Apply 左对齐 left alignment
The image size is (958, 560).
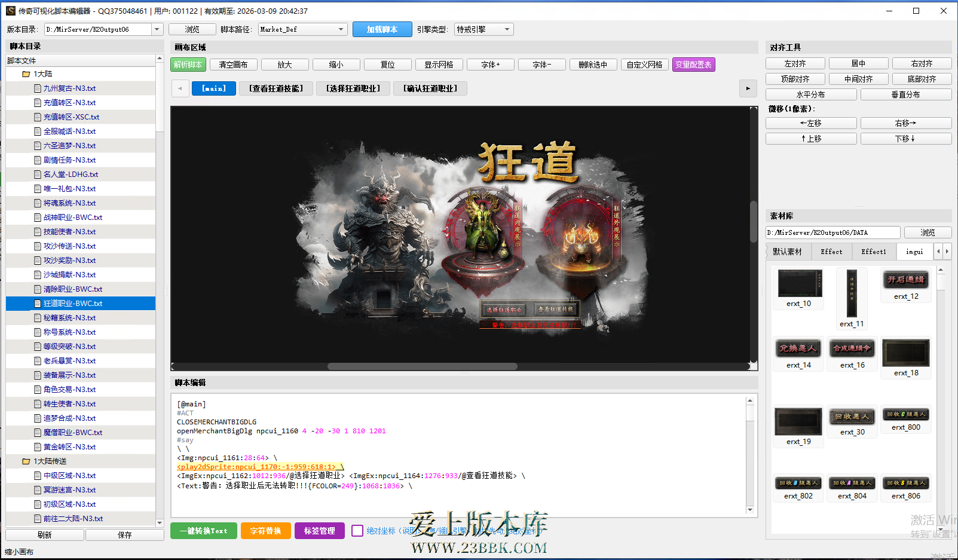coord(794,63)
